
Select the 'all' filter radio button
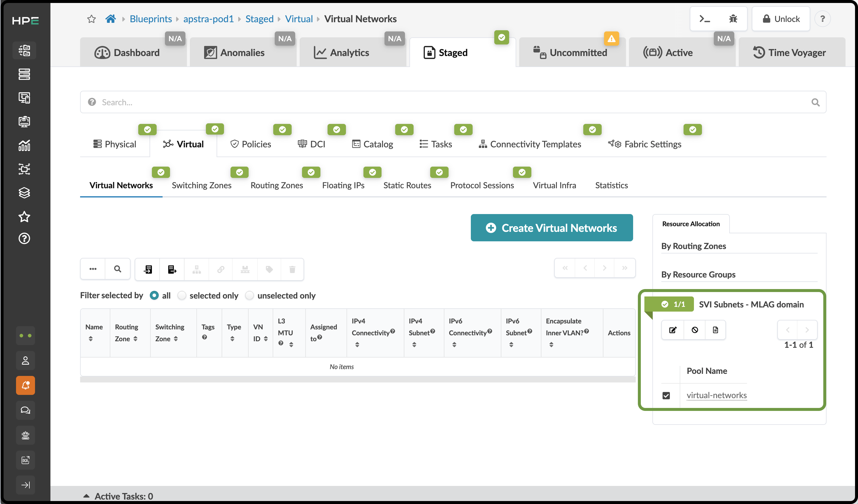pyautogui.click(x=154, y=295)
